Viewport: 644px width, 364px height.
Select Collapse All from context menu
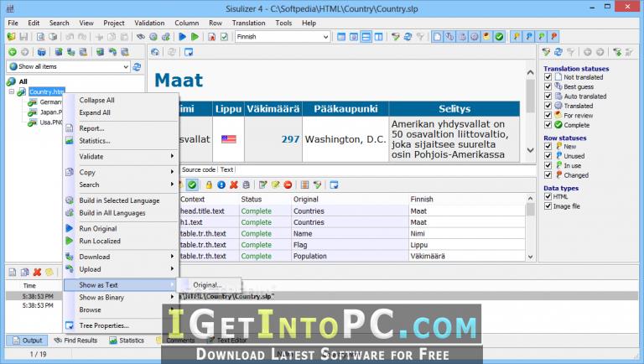click(x=97, y=100)
